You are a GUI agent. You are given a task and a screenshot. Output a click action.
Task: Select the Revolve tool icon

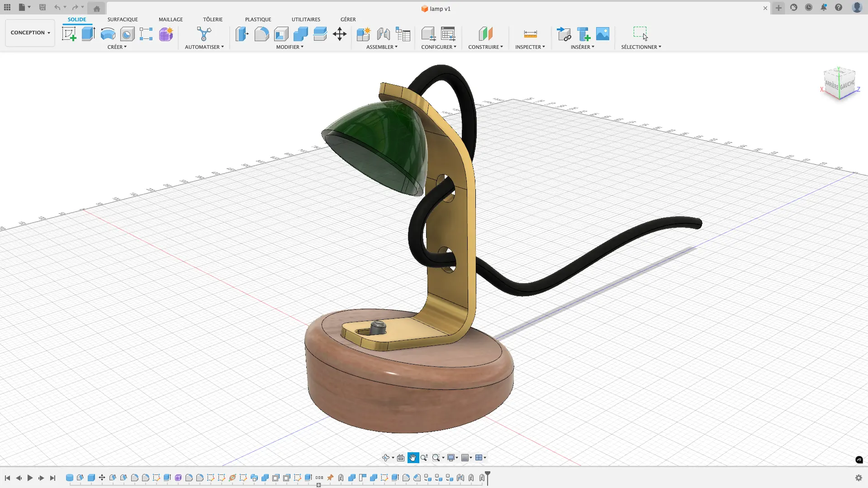click(108, 34)
